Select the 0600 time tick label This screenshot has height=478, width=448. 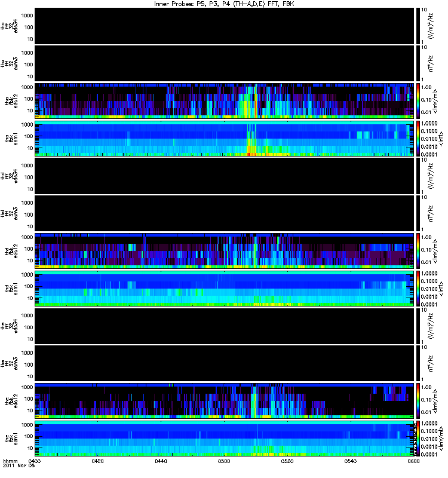pyautogui.click(x=413, y=461)
